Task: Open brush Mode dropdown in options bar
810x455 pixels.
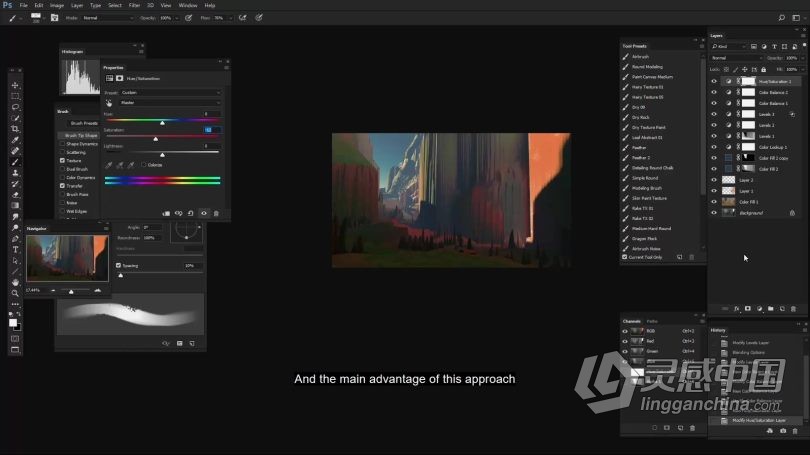Action: (x=107, y=18)
